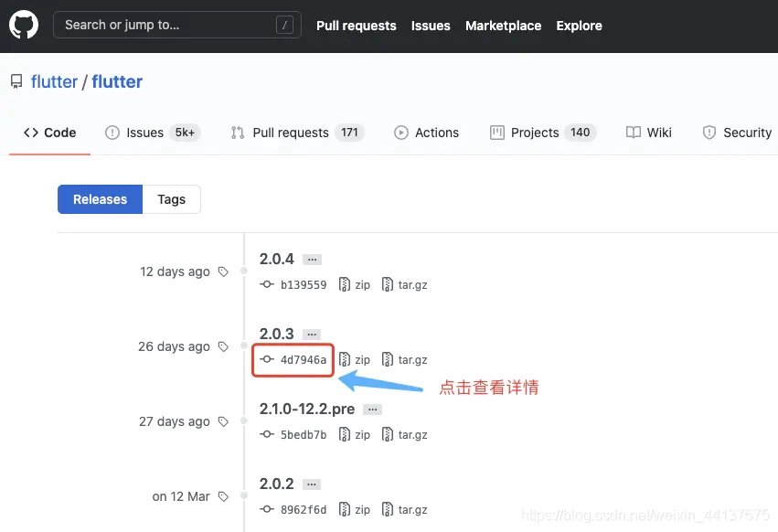
Task: Click the zip file icon for 2.0.2
Action: (x=345, y=509)
